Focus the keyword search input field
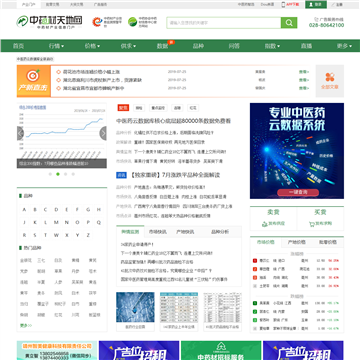This screenshot has width=360, height=360. click(x=224, y=23)
